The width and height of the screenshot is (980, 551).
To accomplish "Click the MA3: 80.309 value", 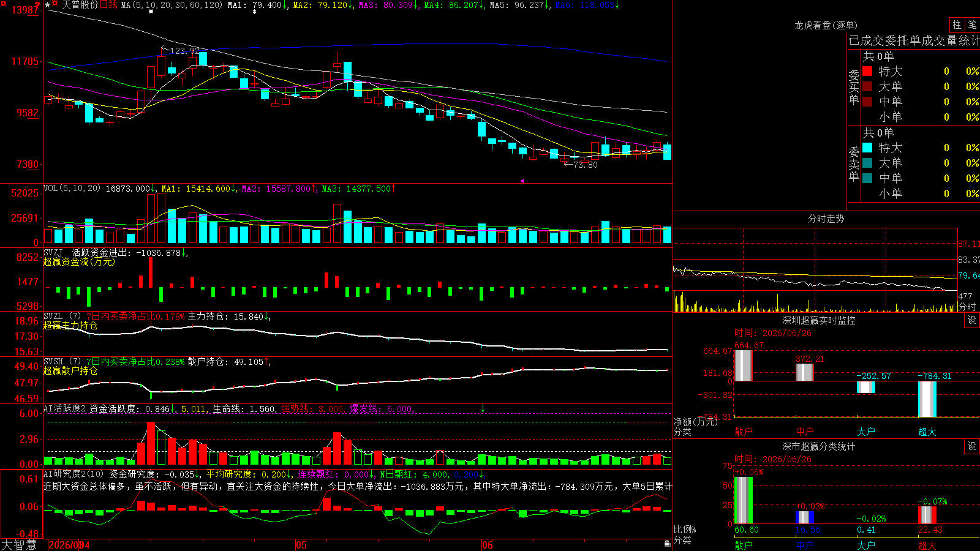I will point(386,5).
